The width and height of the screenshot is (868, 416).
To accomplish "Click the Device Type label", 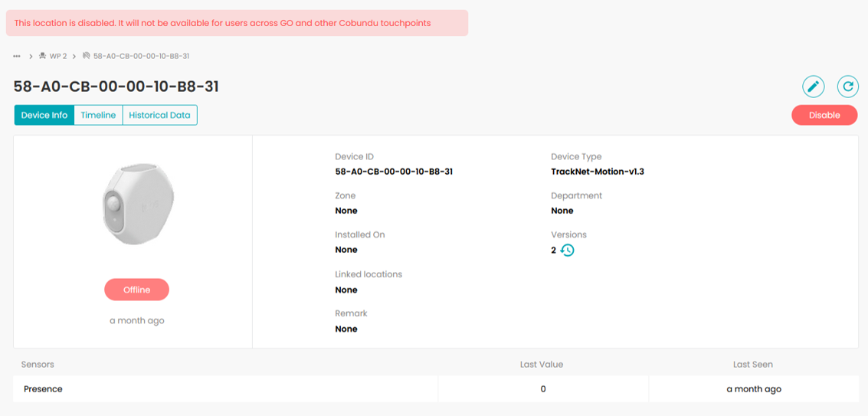I will (576, 157).
